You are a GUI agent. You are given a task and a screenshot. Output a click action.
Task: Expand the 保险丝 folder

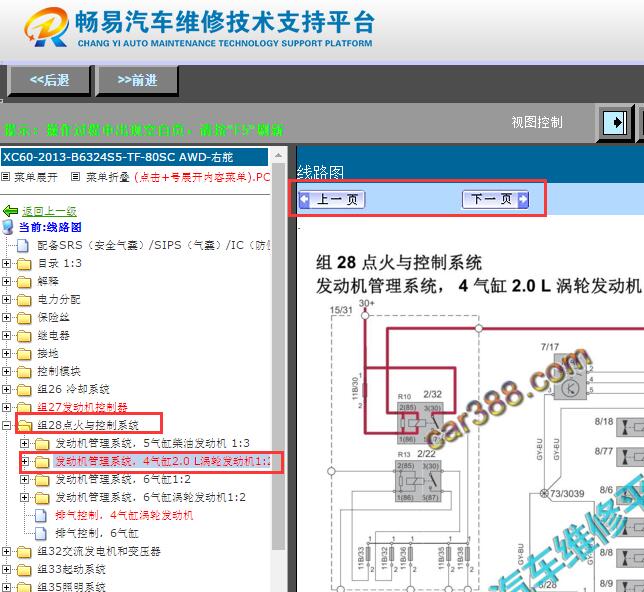pyautogui.click(x=6, y=318)
